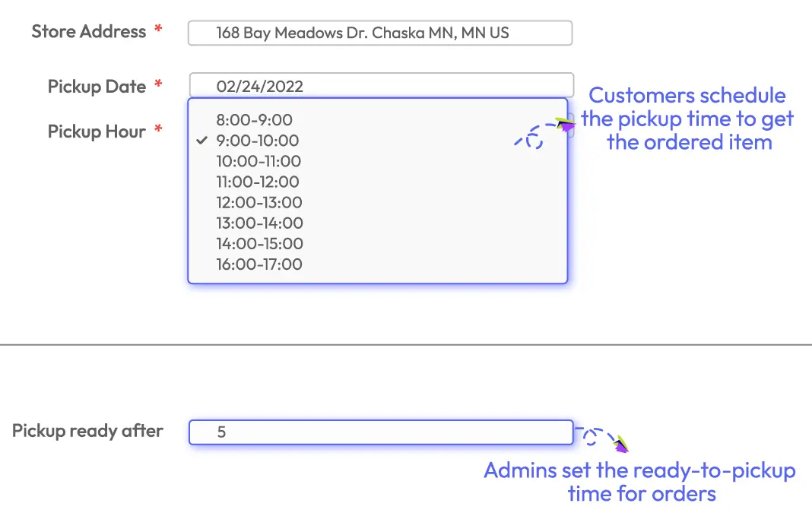Click the Store Address input field
The height and width of the screenshot is (516, 812).
tap(379, 33)
